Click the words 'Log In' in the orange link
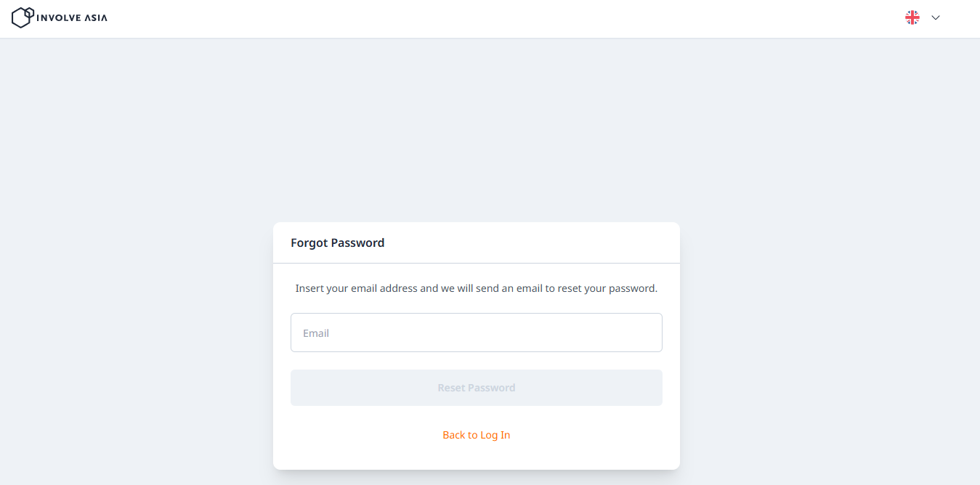The height and width of the screenshot is (485, 980). (495, 435)
